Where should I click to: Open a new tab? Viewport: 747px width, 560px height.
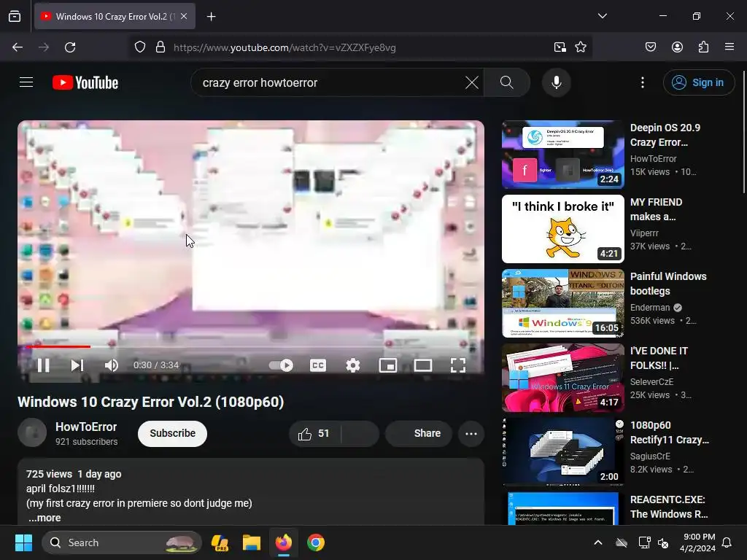point(211,17)
